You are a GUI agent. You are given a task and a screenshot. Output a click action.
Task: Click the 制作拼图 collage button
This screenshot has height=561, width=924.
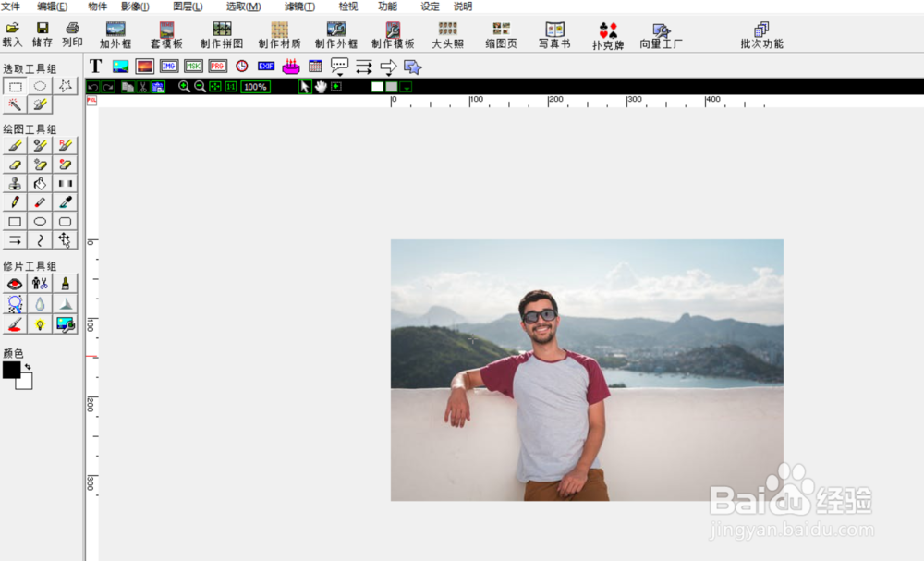[222, 35]
